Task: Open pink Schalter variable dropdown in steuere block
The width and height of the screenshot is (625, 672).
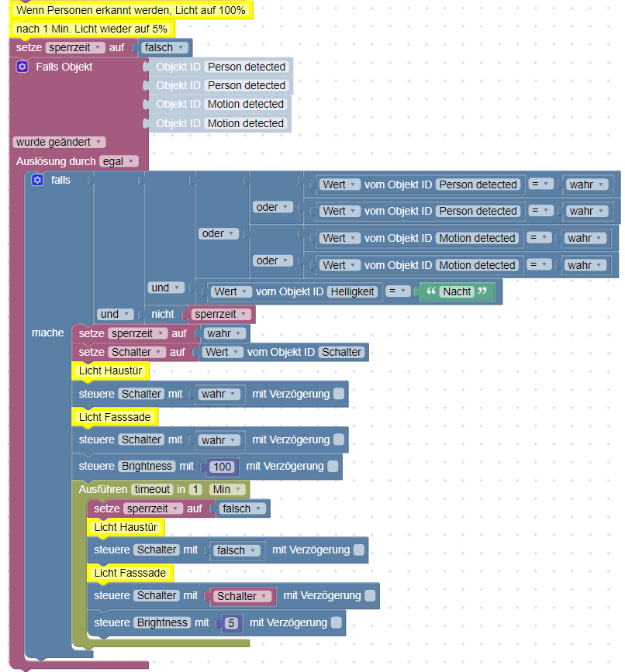Action: (x=242, y=596)
